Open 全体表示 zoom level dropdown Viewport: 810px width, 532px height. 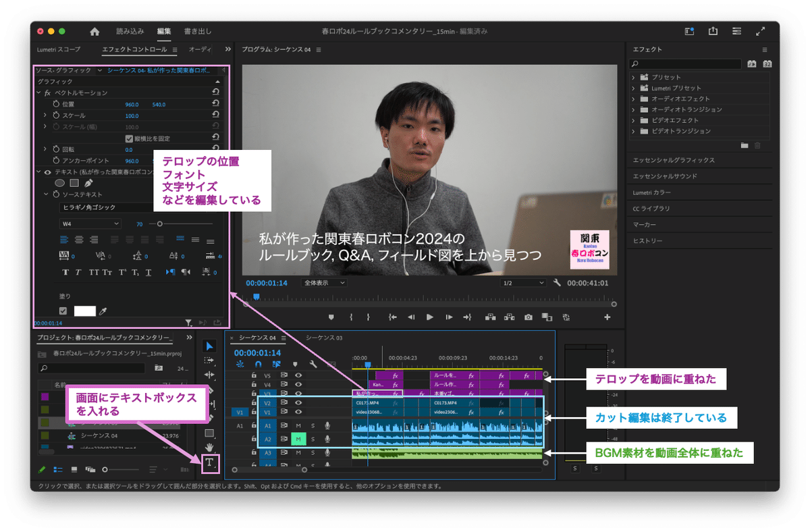tap(325, 283)
